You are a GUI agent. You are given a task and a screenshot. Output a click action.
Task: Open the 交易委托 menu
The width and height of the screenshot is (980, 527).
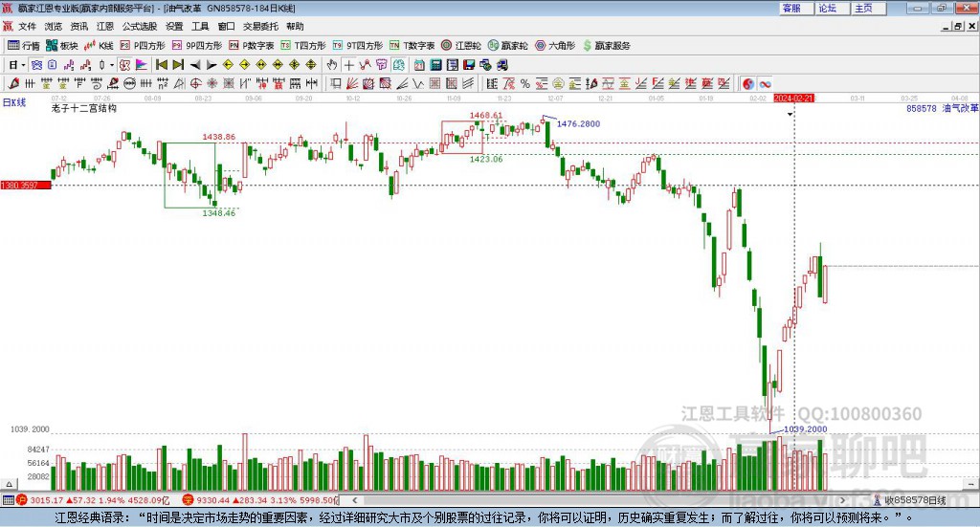click(x=260, y=26)
